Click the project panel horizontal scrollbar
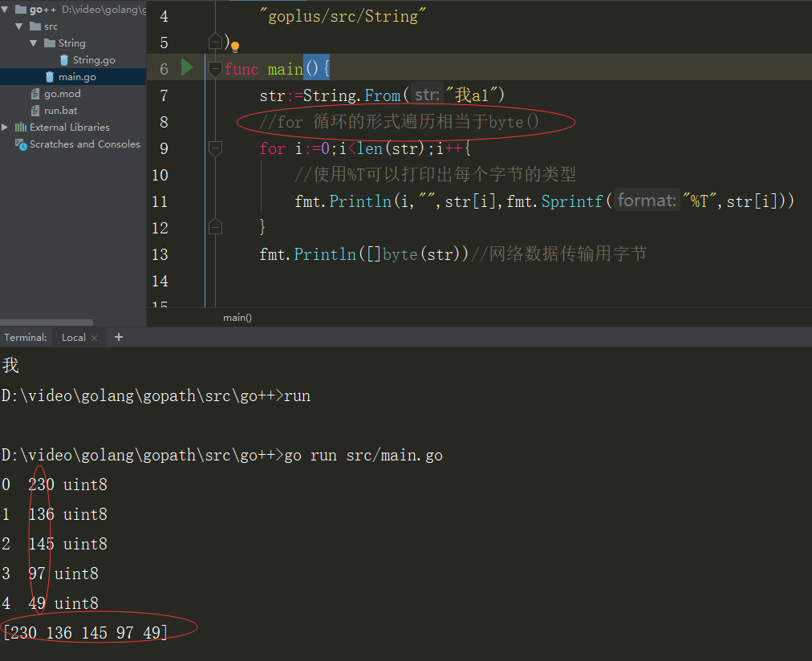Screen dimensions: 812x661 pos(47,322)
